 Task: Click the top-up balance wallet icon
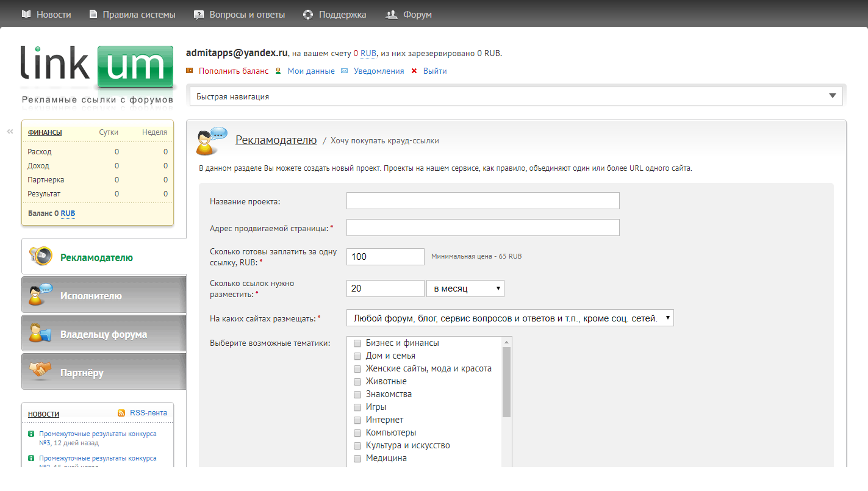pos(190,71)
